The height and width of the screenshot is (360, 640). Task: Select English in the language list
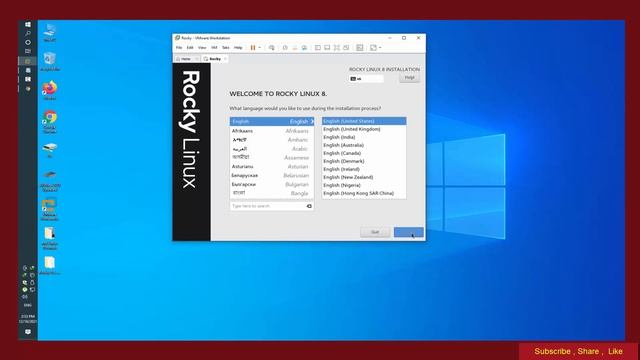(x=272, y=122)
